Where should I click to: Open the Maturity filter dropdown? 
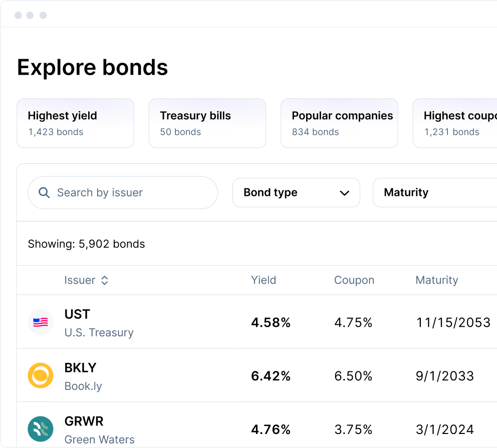(435, 192)
